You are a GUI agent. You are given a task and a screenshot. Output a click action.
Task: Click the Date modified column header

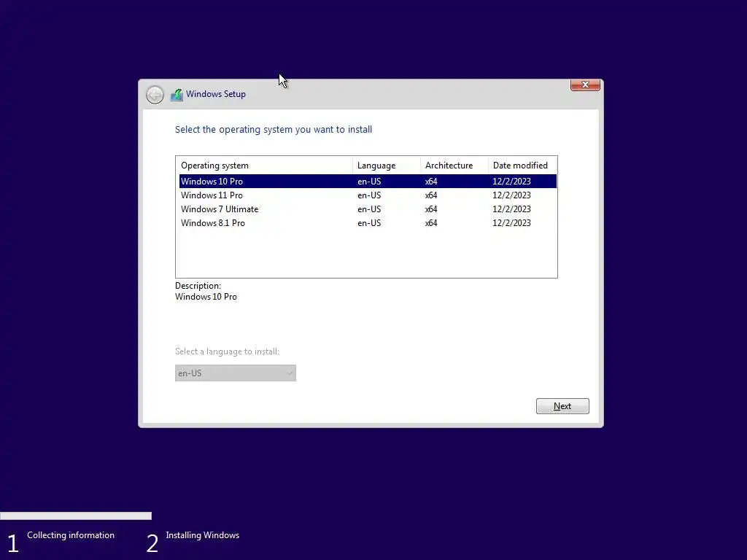click(x=522, y=166)
